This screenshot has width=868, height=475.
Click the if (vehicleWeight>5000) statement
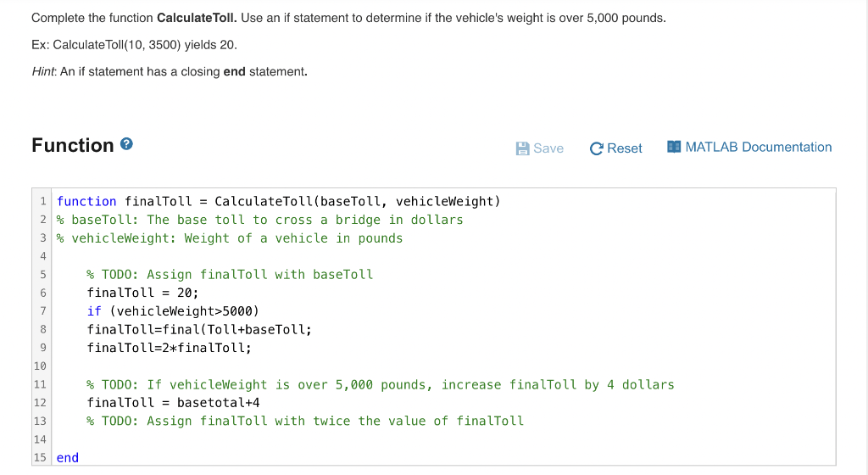coord(173,311)
